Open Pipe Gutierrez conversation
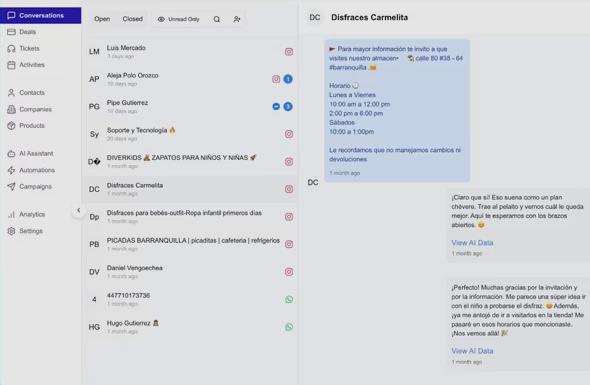590x385 pixels. point(190,107)
